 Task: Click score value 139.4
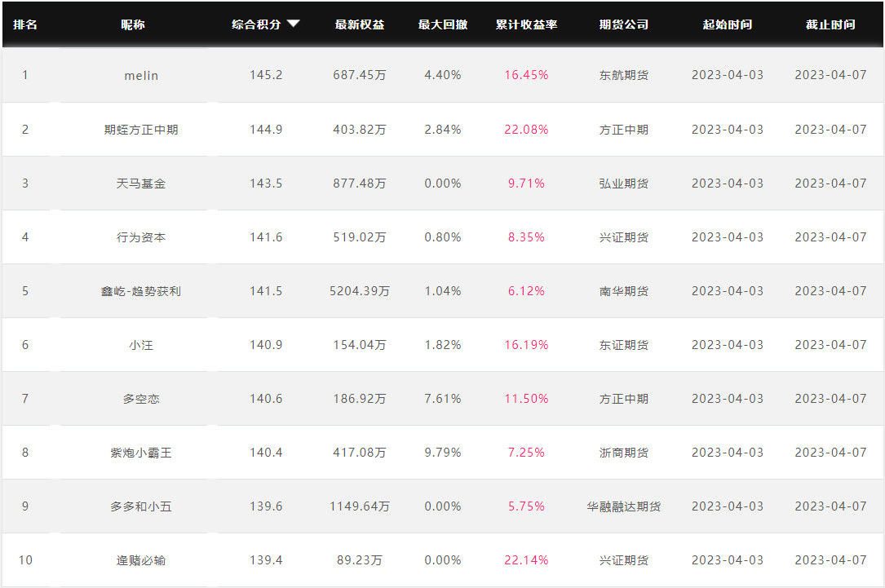point(266,560)
